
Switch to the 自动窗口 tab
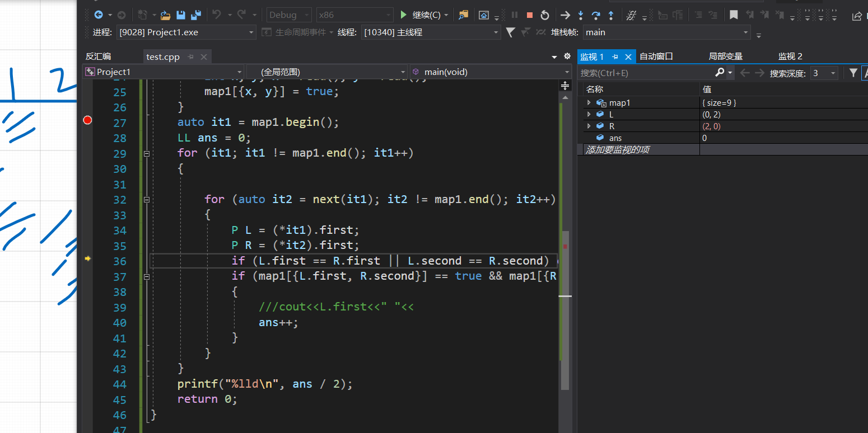click(656, 57)
